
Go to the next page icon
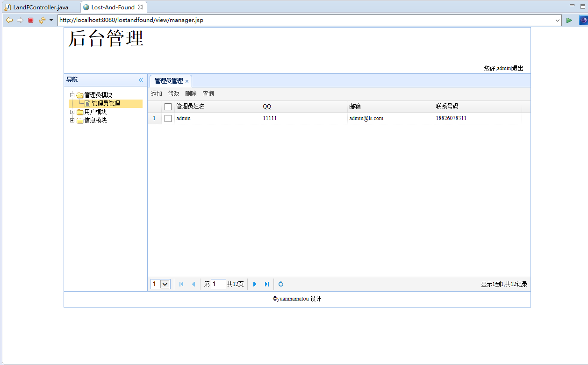pos(255,284)
